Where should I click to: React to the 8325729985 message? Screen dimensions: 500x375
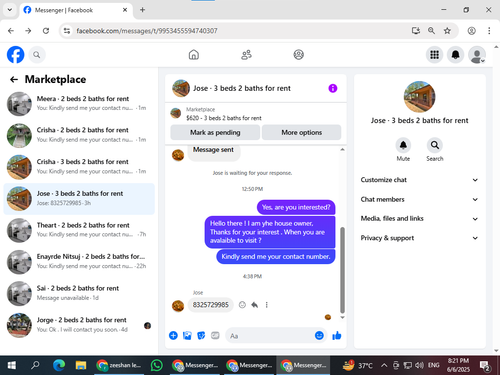point(242,305)
